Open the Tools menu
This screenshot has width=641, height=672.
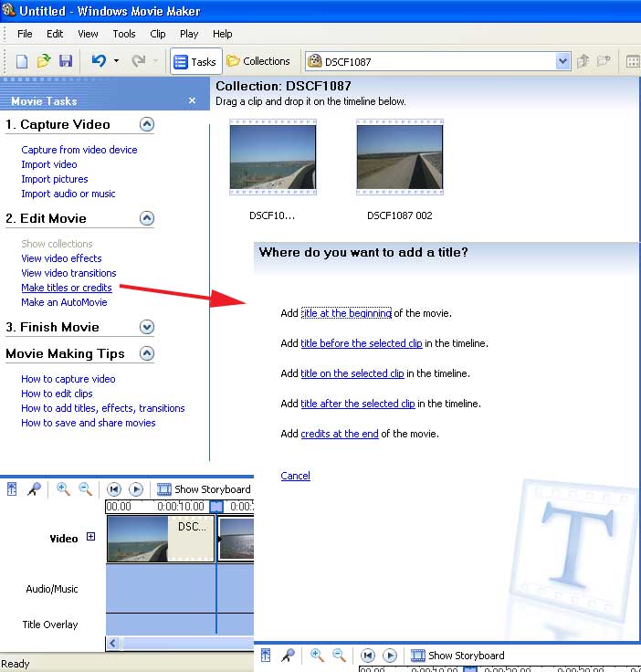click(x=124, y=34)
